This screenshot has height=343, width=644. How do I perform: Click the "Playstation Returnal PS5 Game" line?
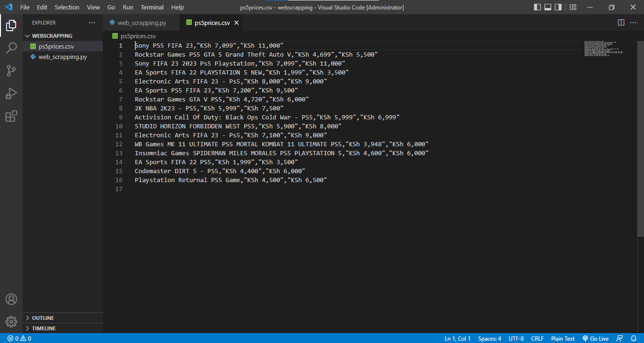coord(231,180)
